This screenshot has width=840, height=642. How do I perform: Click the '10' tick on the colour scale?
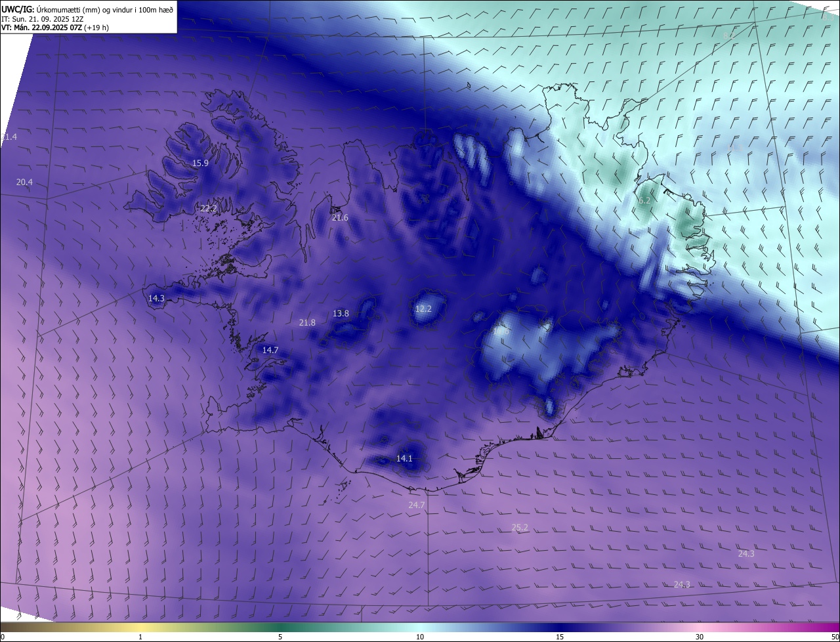click(420, 637)
